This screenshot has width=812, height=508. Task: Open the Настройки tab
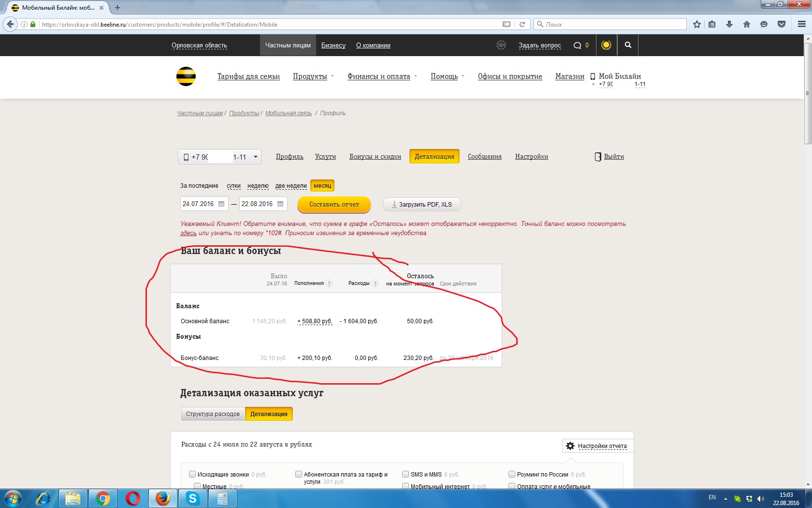coord(531,157)
